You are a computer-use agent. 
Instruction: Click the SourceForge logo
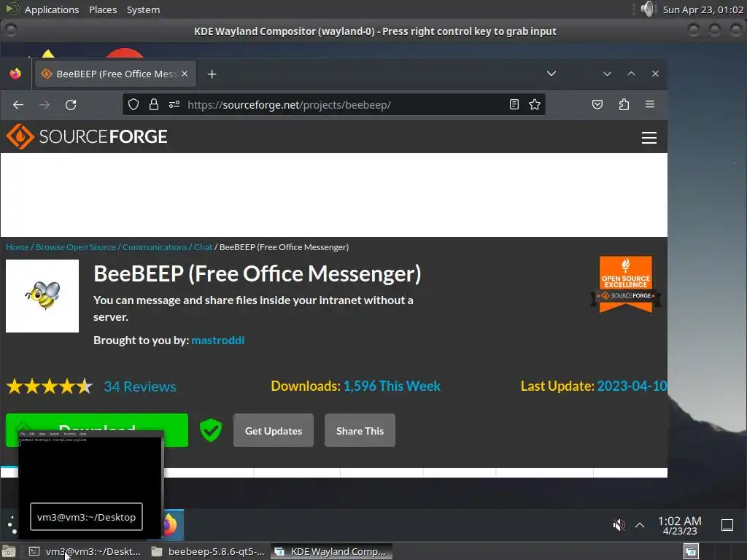tap(87, 136)
